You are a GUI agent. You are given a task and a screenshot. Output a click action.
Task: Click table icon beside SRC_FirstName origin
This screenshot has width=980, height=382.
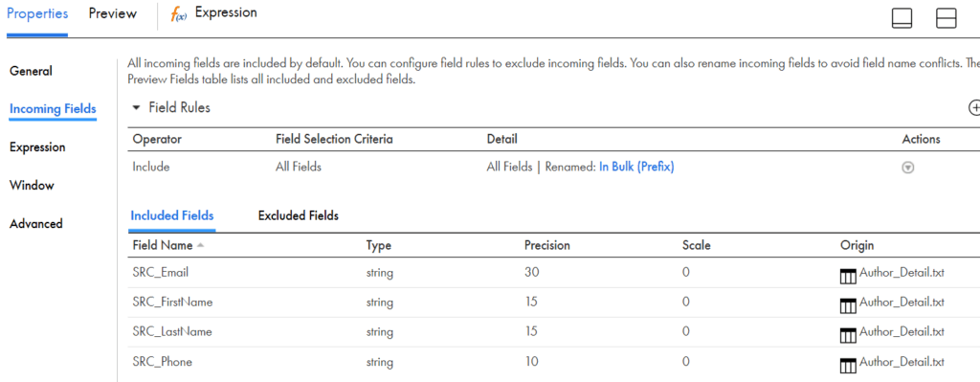[848, 305]
